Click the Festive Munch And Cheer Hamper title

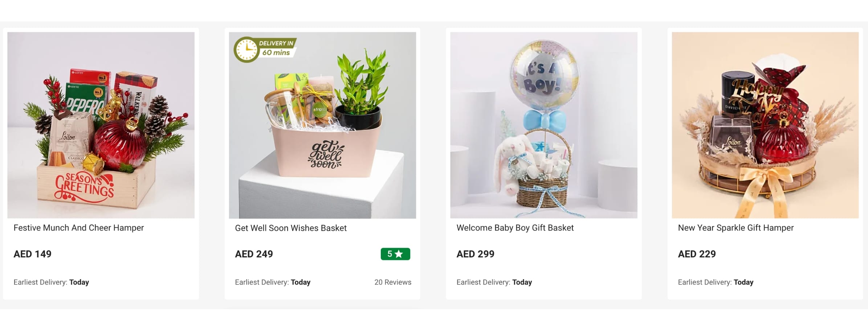click(79, 228)
